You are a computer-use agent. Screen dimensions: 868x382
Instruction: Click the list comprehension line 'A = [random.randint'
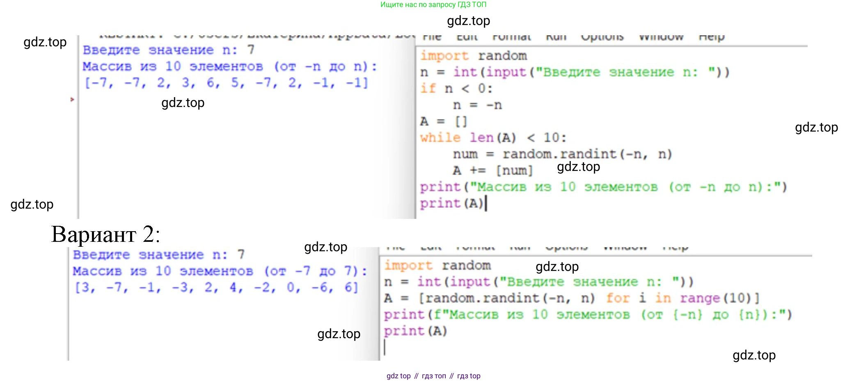click(572, 298)
